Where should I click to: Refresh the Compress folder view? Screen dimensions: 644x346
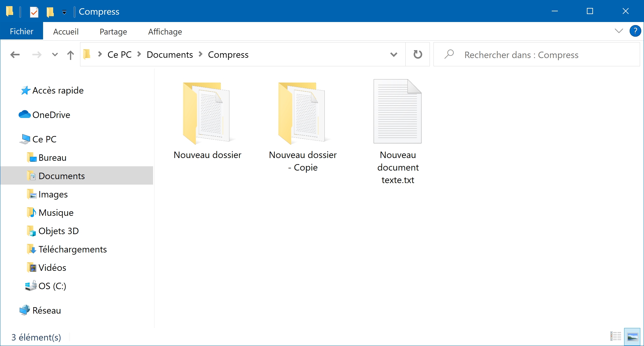418,54
